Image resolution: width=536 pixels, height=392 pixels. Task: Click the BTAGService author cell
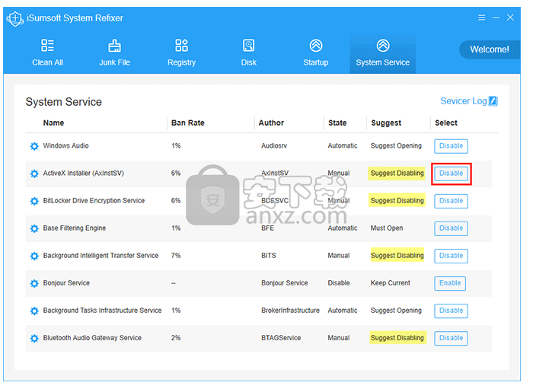tap(281, 338)
